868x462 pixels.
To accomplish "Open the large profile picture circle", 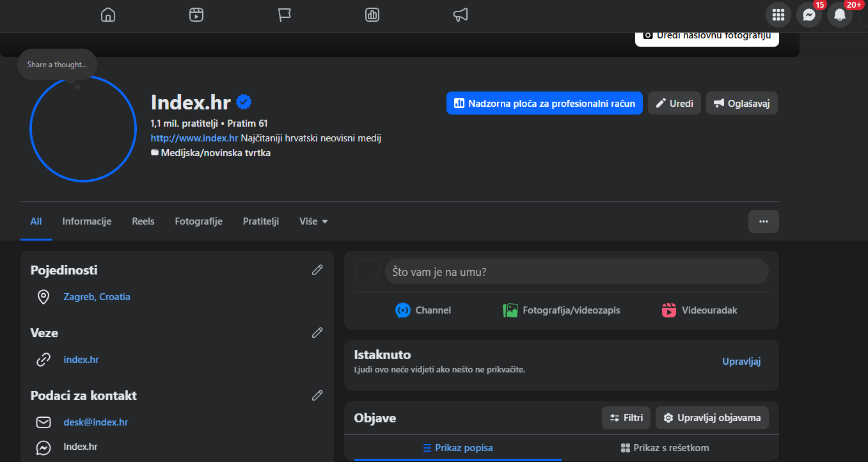I will (83, 129).
